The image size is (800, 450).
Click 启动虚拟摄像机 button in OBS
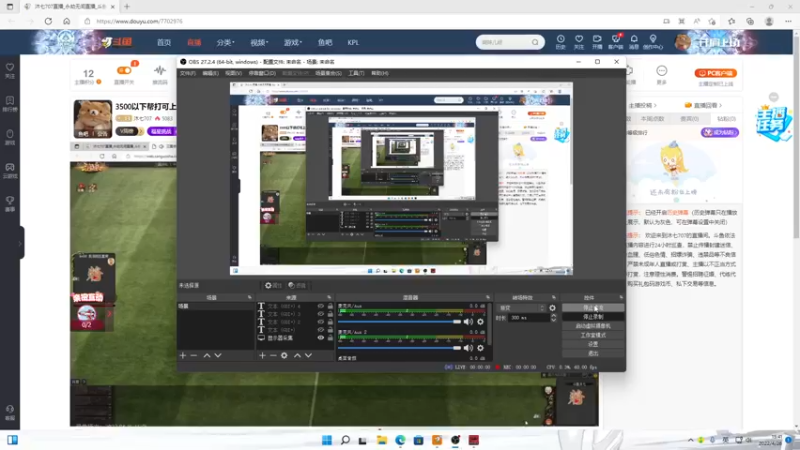click(x=593, y=326)
